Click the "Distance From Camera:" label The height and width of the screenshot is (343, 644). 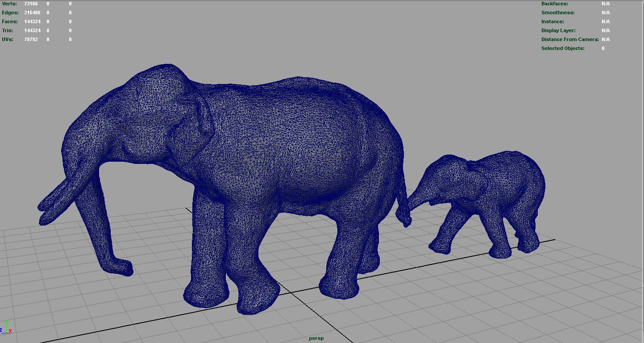pos(570,39)
